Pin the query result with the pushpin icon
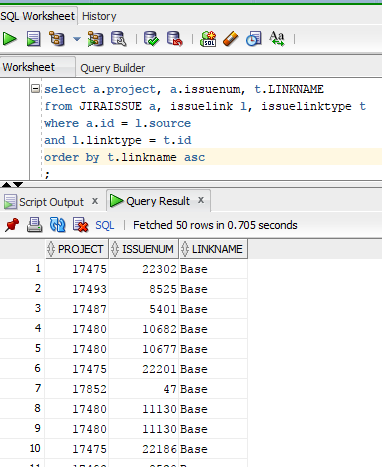The width and height of the screenshot is (382, 467). pos(12,225)
